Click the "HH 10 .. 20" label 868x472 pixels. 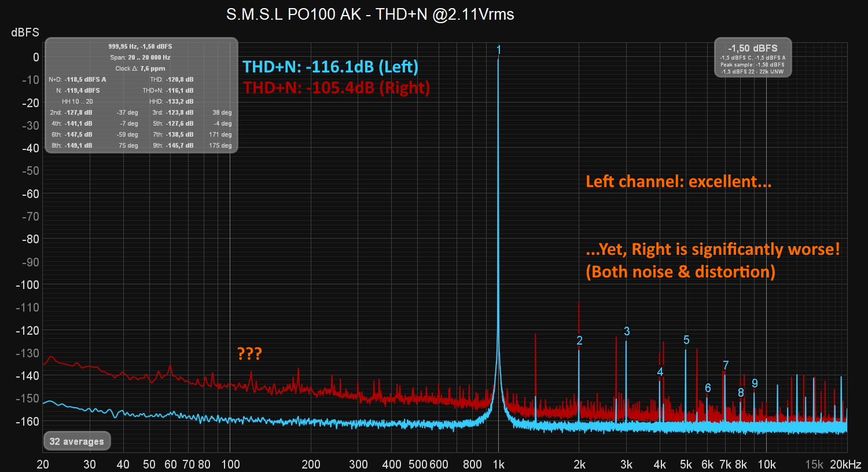point(78,101)
